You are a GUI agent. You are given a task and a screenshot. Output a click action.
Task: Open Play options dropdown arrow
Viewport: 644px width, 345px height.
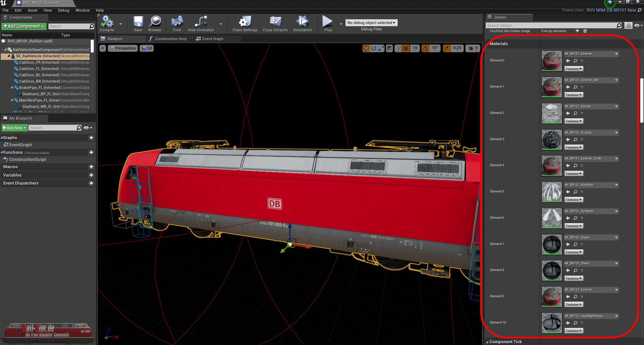[341, 24]
